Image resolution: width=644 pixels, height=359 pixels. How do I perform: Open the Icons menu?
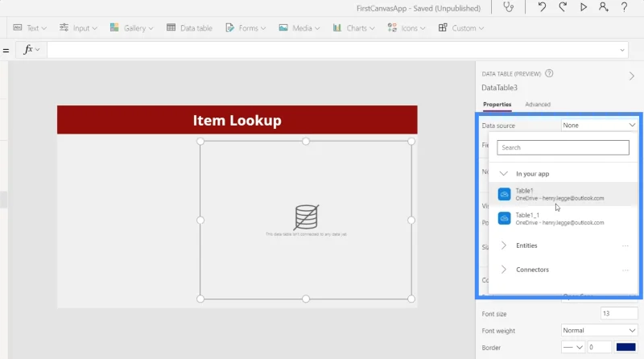pos(407,28)
